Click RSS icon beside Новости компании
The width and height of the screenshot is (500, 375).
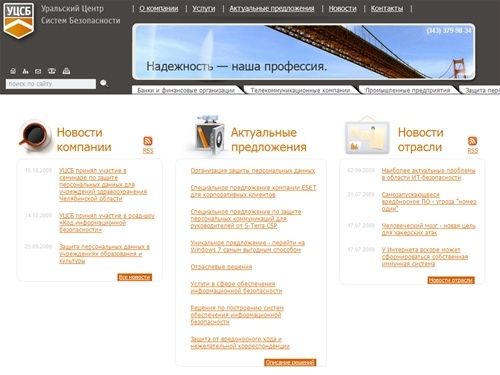(x=148, y=141)
